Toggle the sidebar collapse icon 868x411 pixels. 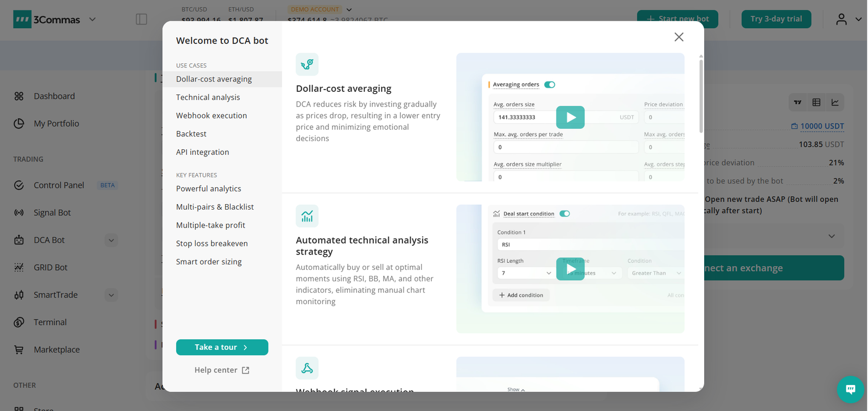click(x=142, y=20)
